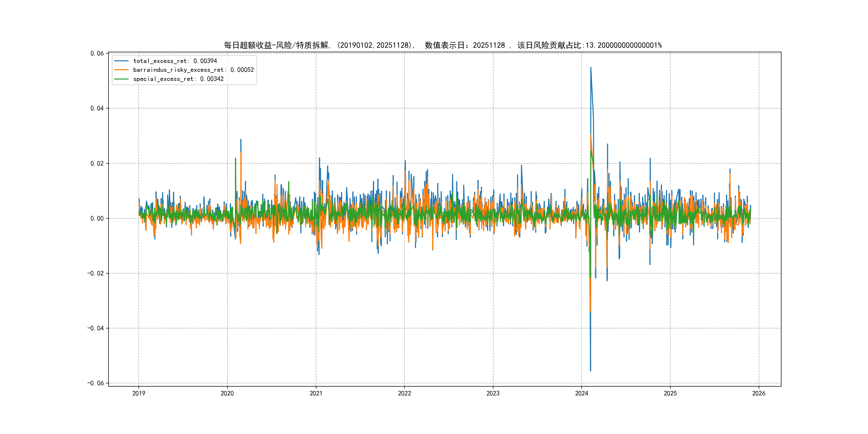Click the tallest blue spike peak in 2024
868x434 pixels.
click(x=591, y=68)
